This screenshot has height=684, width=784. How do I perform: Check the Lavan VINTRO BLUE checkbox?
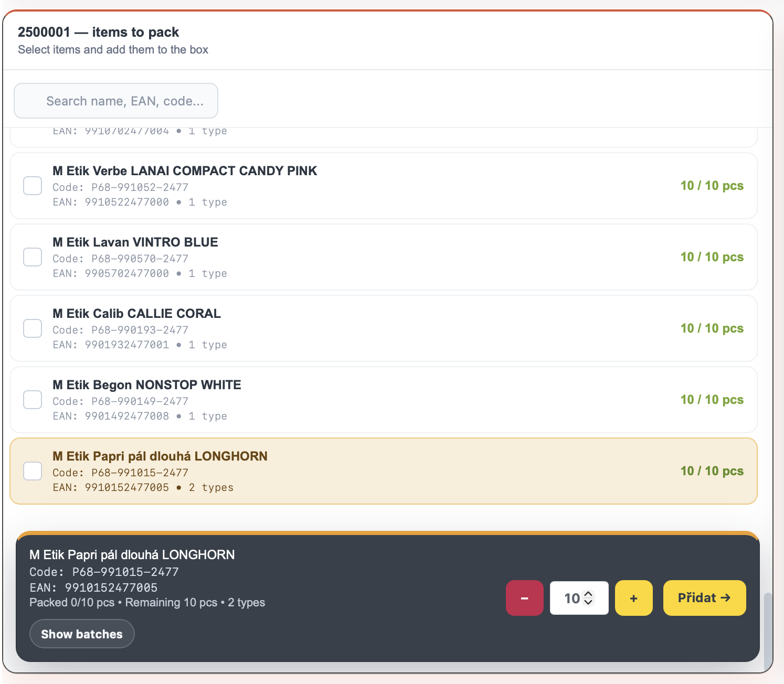click(33, 257)
